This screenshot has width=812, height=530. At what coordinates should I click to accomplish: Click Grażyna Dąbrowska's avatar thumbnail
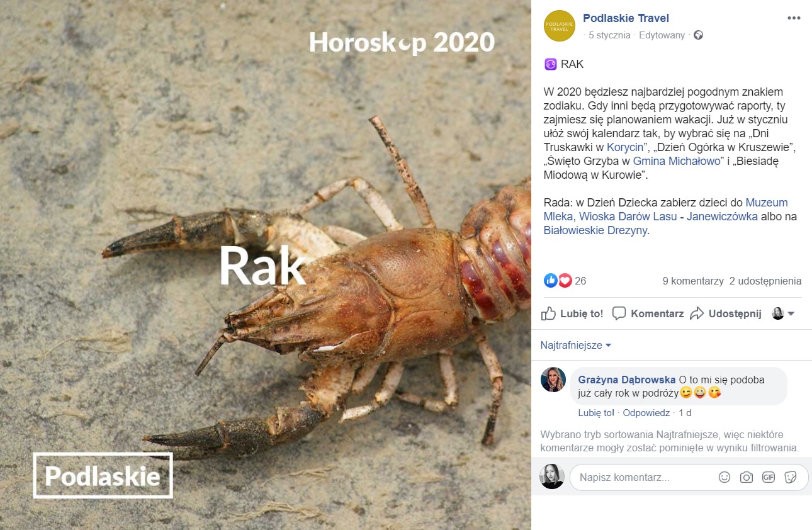point(553,380)
